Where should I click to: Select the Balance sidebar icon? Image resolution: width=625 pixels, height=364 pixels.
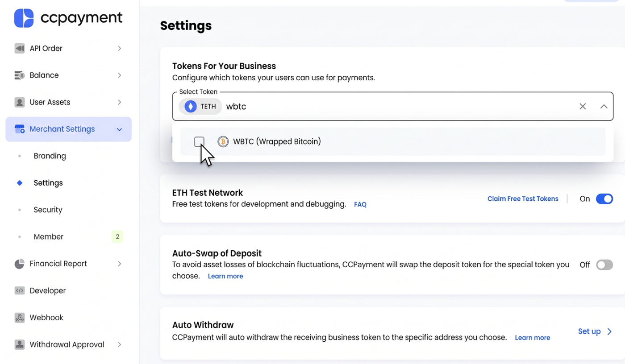coord(20,75)
